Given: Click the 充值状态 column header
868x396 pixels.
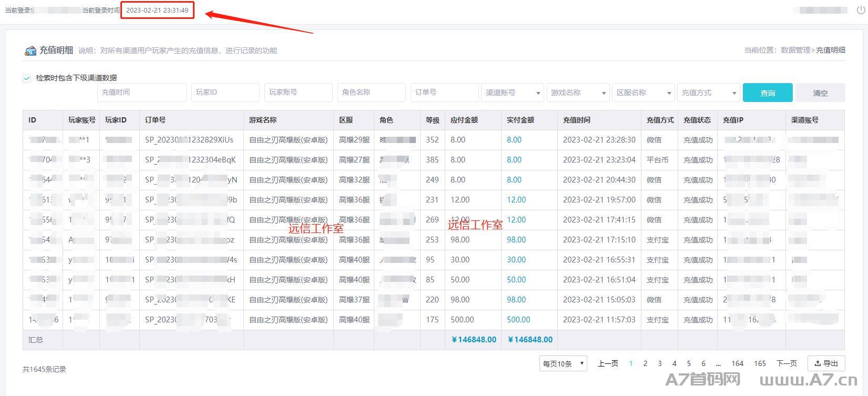Looking at the screenshot, I should click(x=697, y=120).
